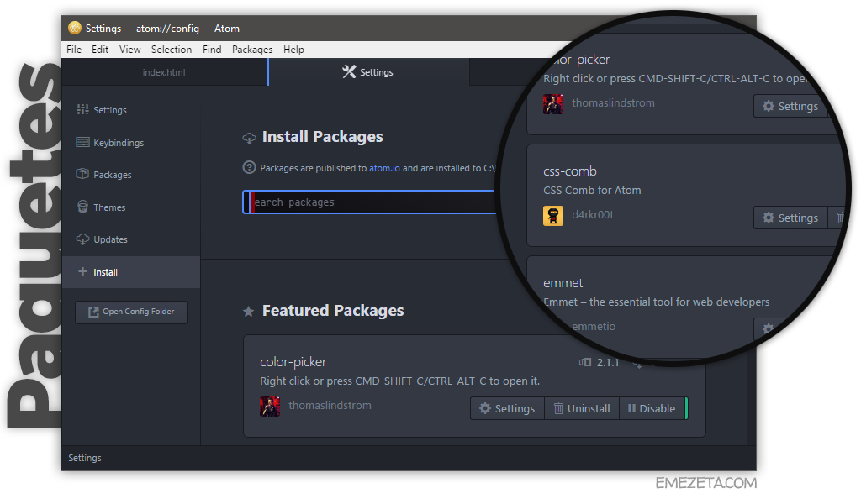Viewport: 861px width, 504px height.
Task: Open the View menu
Action: (129, 50)
